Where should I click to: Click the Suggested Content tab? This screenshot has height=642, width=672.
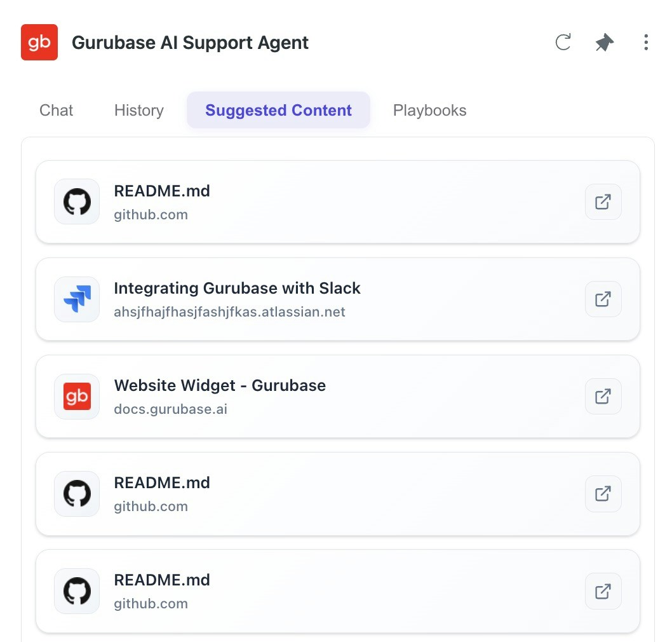278,110
